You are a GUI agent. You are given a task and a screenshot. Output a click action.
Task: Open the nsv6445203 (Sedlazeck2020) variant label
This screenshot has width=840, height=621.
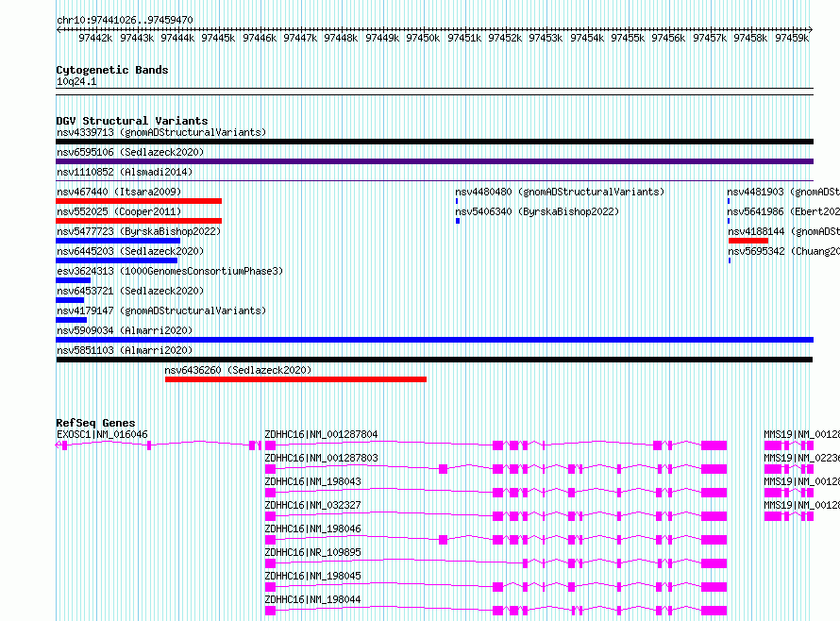pos(130,251)
